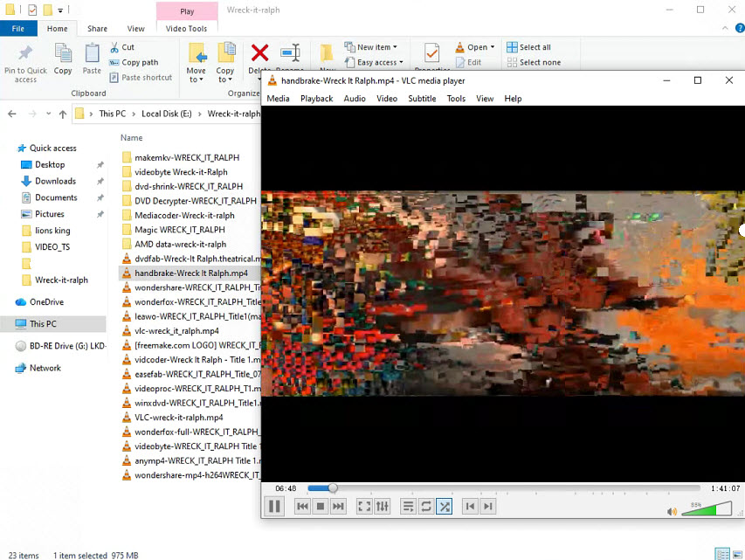Image resolution: width=745 pixels, height=560 pixels.
Task: Pause playback in VLC
Action: click(x=274, y=507)
